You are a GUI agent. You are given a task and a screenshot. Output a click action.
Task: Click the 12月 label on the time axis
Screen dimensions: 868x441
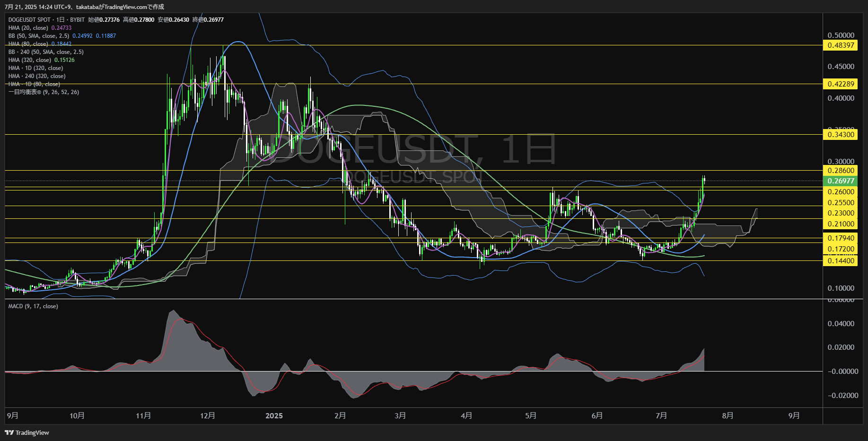click(208, 416)
